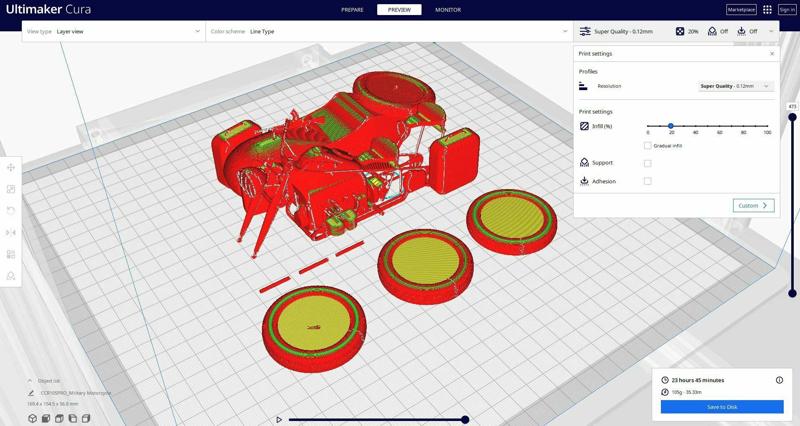The image size is (800, 426).
Task: Play the layer simulation
Action: [279, 419]
